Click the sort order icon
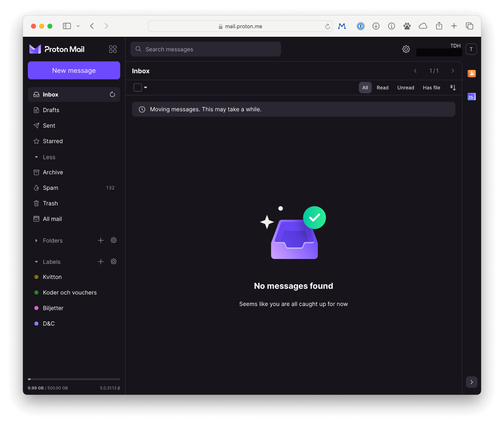504x425 pixels. [x=453, y=87]
